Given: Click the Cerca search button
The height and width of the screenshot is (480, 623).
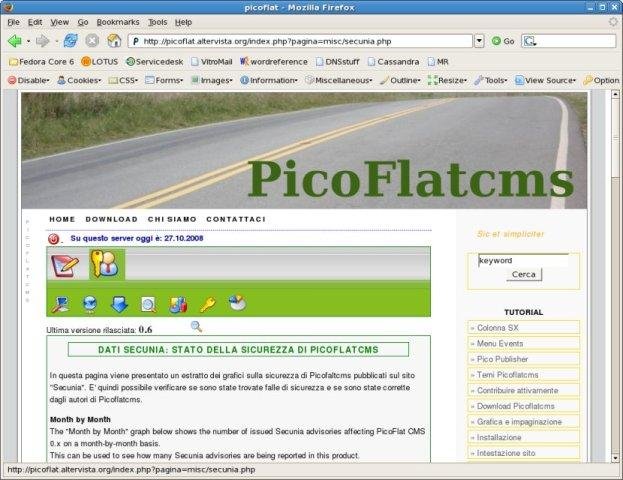Looking at the screenshot, I should click(524, 275).
